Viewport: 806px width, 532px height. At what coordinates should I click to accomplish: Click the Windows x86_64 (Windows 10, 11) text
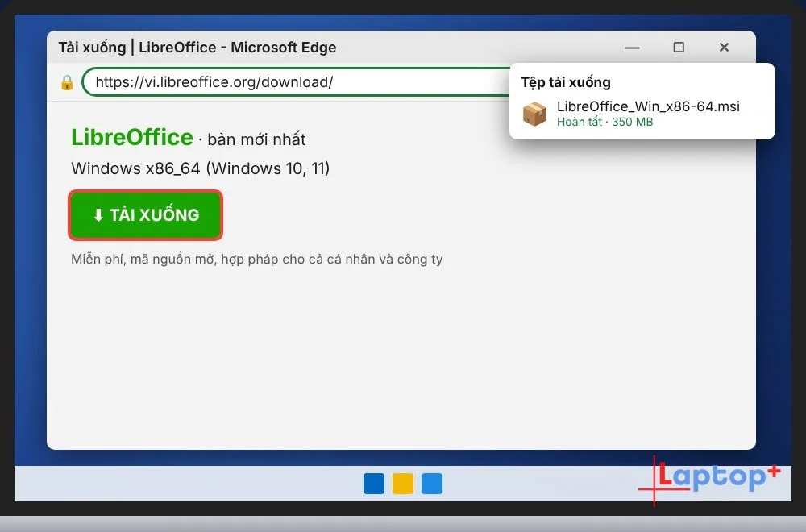(201, 168)
